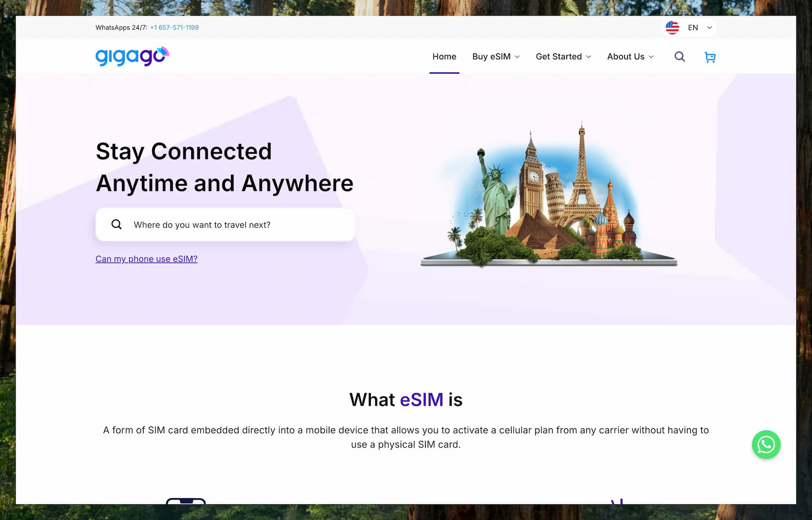Expand the About Us dropdown menu

tap(630, 56)
